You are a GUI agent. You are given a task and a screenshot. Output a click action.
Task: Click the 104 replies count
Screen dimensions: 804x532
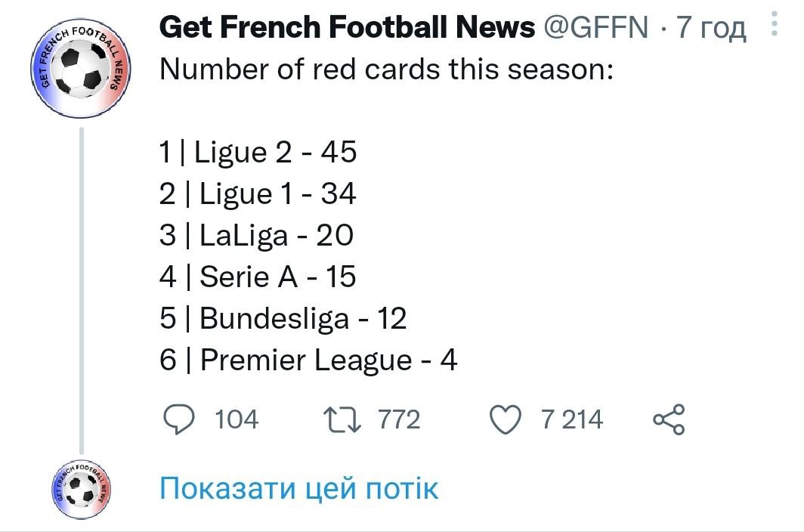point(237,419)
